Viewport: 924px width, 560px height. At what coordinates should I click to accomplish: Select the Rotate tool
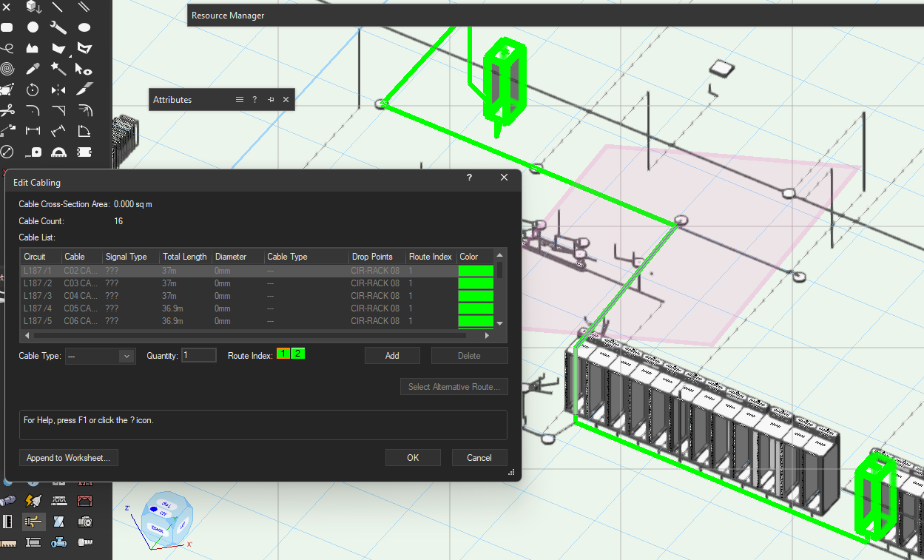[33, 90]
